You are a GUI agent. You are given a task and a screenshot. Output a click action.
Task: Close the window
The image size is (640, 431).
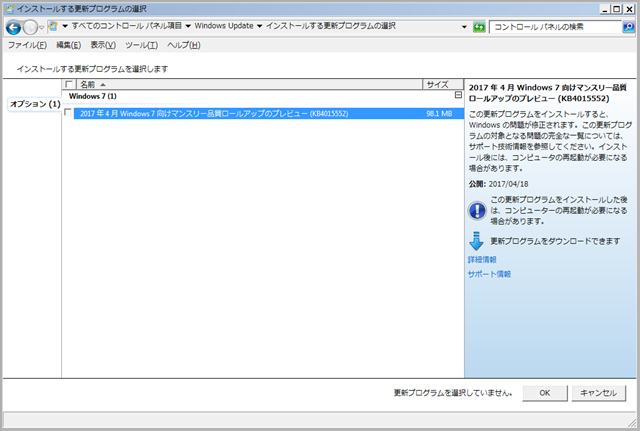(x=629, y=9)
